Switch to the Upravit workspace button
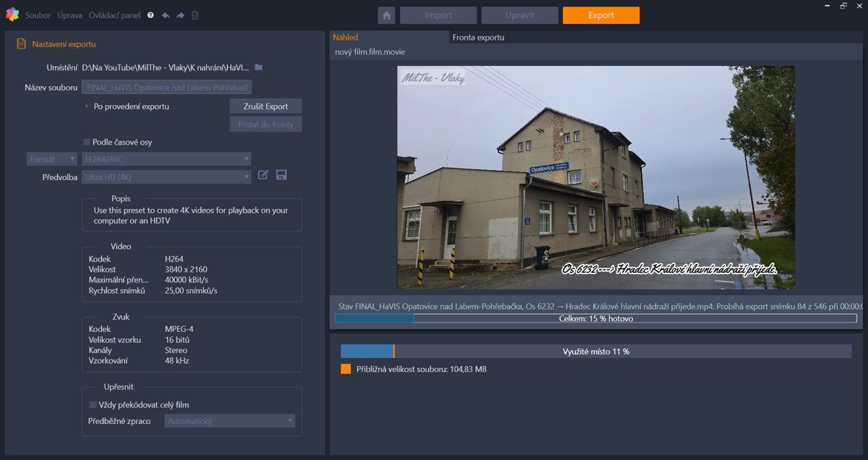 [519, 15]
